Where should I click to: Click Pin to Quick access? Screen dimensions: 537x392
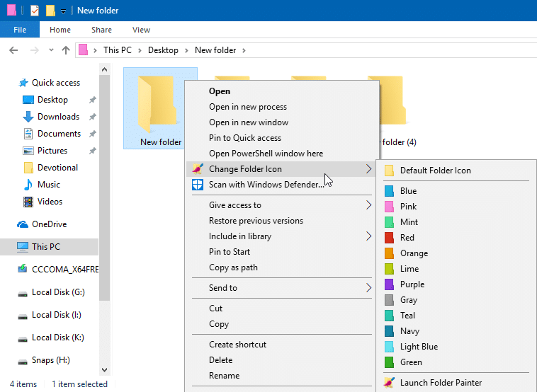click(x=281, y=138)
